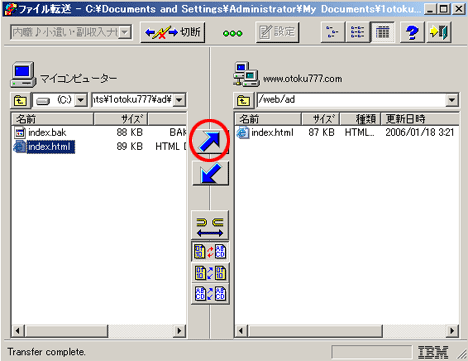Go up one folder in remote pane
This screenshot has width=468, height=361.
pyautogui.click(x=243, y=100)
